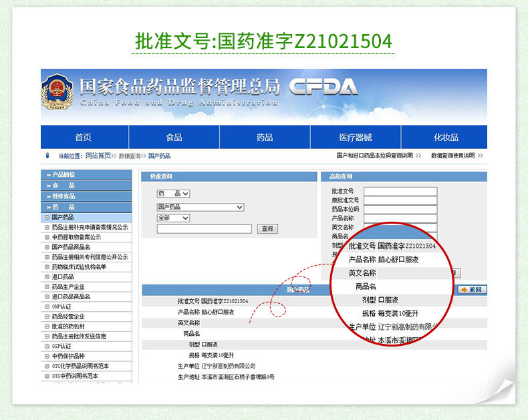Click the 药品本位码 advanced search field

[x=400, y=210]
